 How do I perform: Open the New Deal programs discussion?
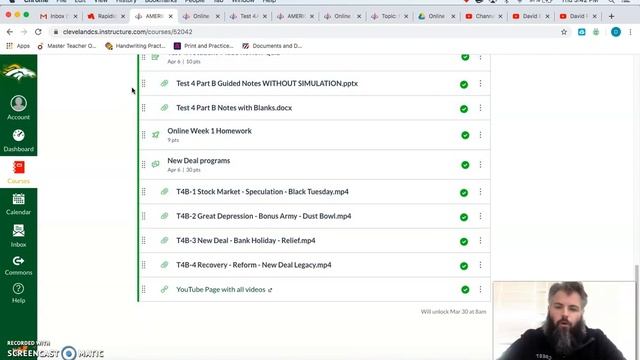[x=199, y=161]
